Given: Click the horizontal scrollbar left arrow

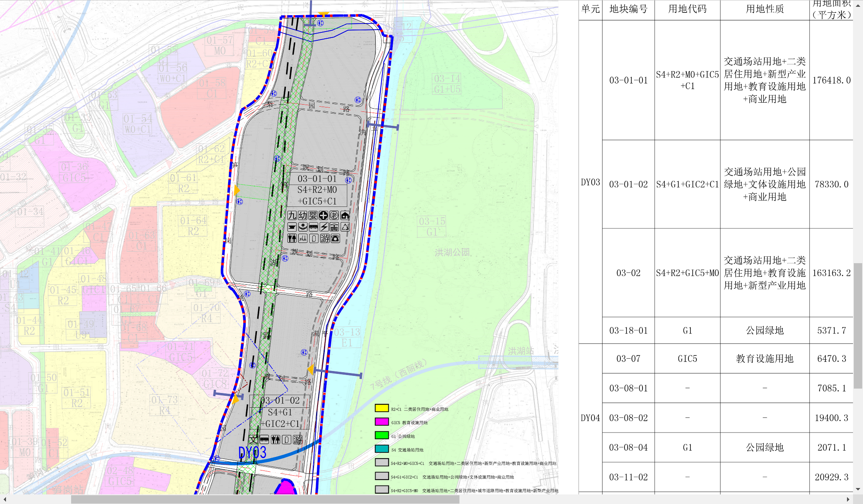Looking at the screenshot, I should pyautogui.click(x=5, y=499).
